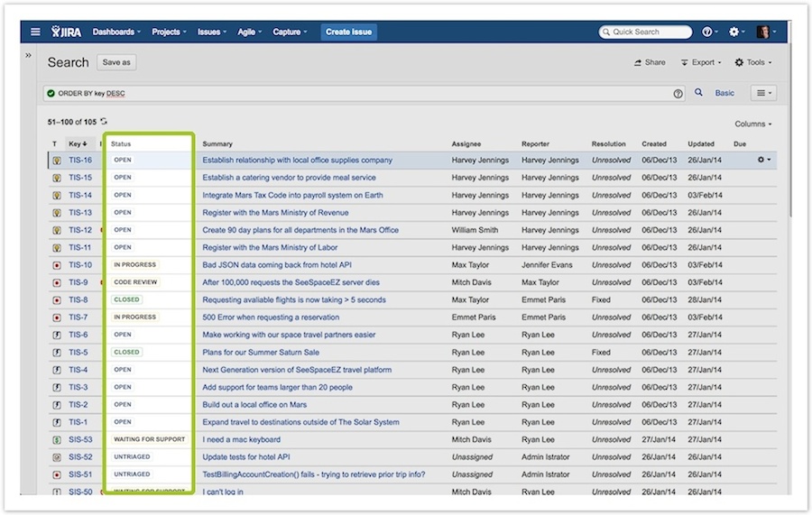This screenshot has height=515, width=812.
Task: Open the Dashboards menu
Action: [116, 32]
